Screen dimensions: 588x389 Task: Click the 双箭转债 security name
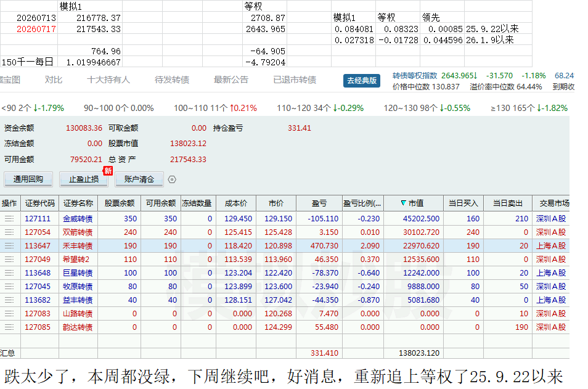78,232
